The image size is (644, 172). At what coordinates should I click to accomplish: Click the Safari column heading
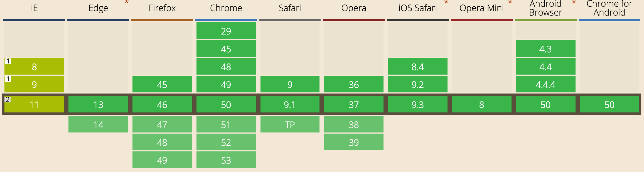pyautogui.click(x=290, y=8)
